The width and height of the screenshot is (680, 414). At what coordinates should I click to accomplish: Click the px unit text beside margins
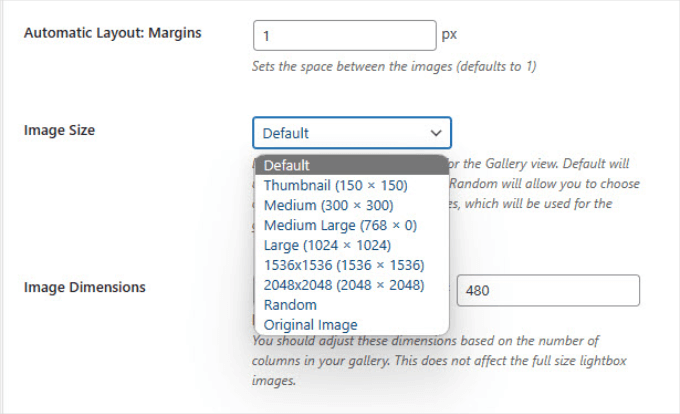(450, 35)
